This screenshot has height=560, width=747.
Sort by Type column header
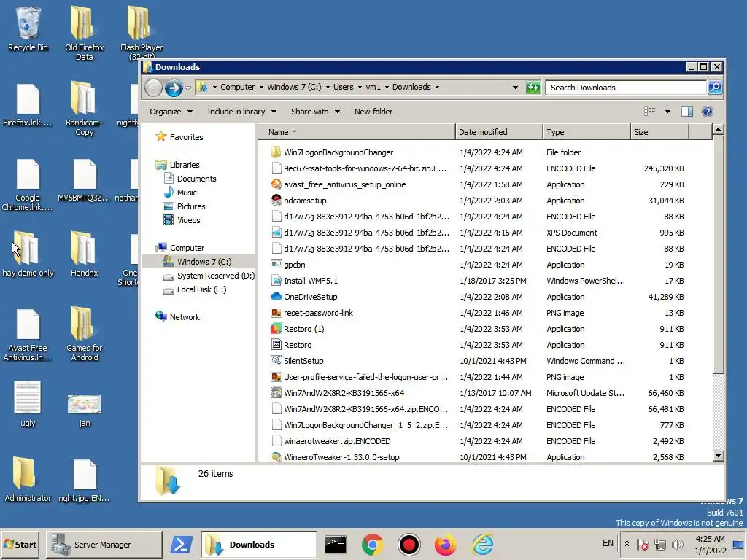pos(587,132)
